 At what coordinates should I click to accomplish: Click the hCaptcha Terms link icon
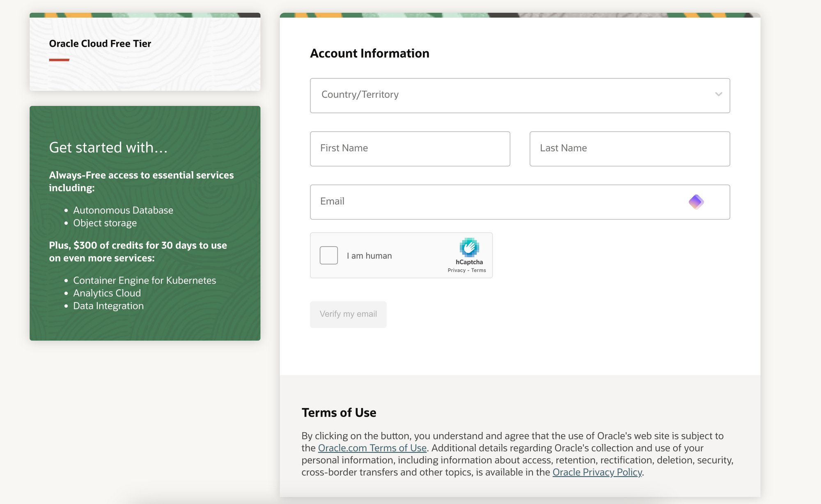(x=479, y=270)
